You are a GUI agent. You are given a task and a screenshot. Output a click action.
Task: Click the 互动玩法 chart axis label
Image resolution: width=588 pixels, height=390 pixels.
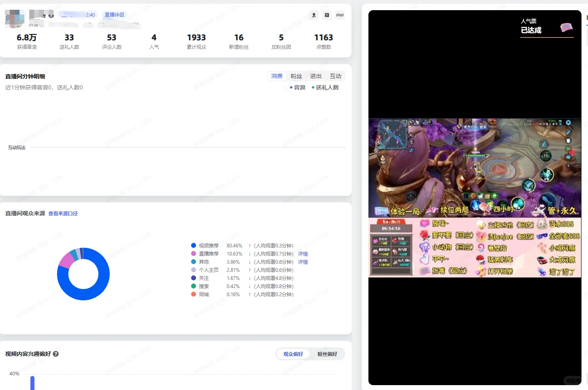[17, 147]
